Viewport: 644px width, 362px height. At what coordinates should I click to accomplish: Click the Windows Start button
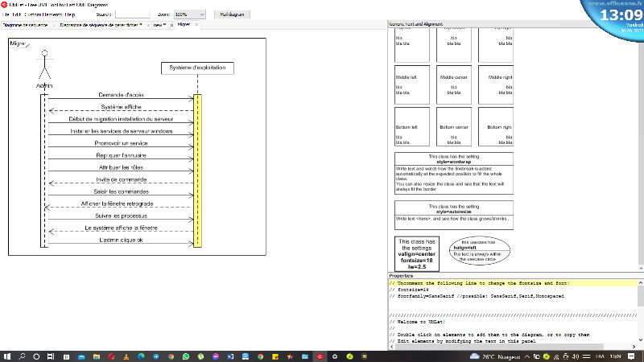click(7, 356)
